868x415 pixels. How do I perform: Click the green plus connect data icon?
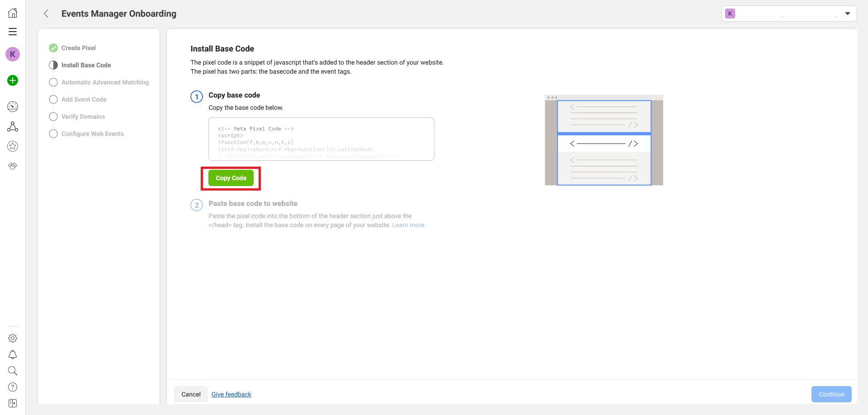13,80
